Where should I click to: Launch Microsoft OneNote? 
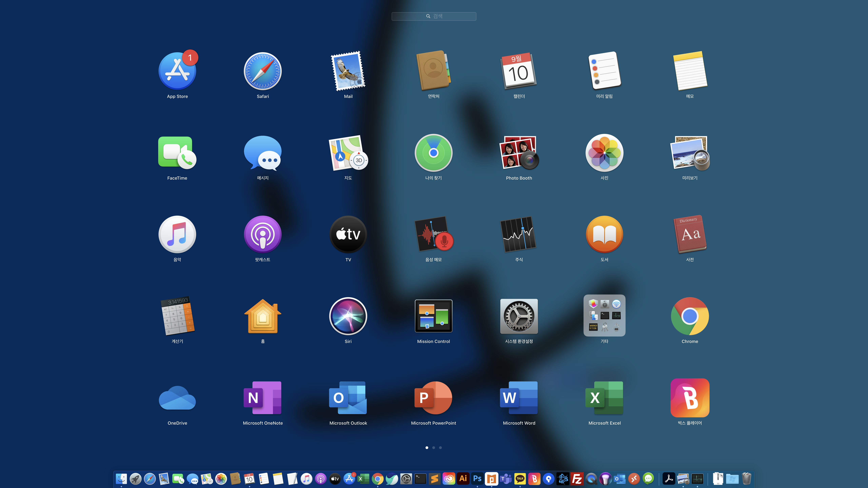262,398
